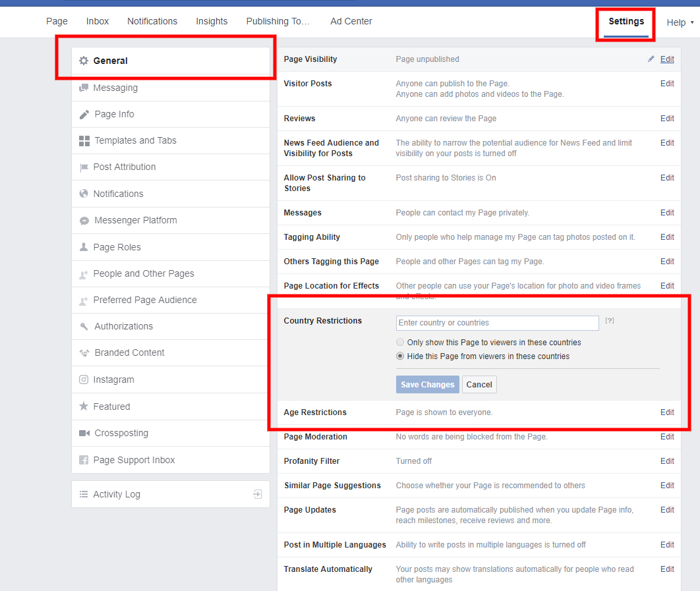Select Only show this Page to viewers option
This screenshot has width=700, height=591.
400,343
